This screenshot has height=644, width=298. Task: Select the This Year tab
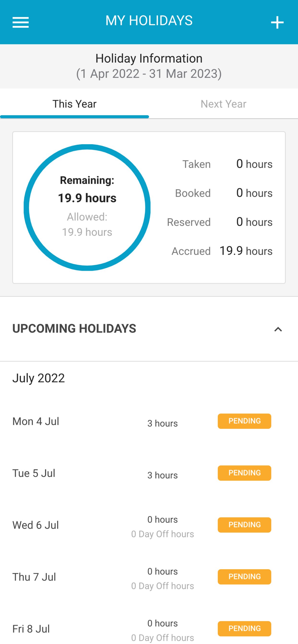click(74, 104)
